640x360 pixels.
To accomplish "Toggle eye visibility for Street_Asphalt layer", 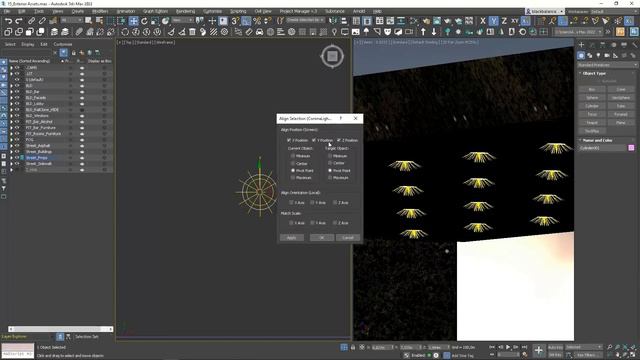I will click(17, 146).
